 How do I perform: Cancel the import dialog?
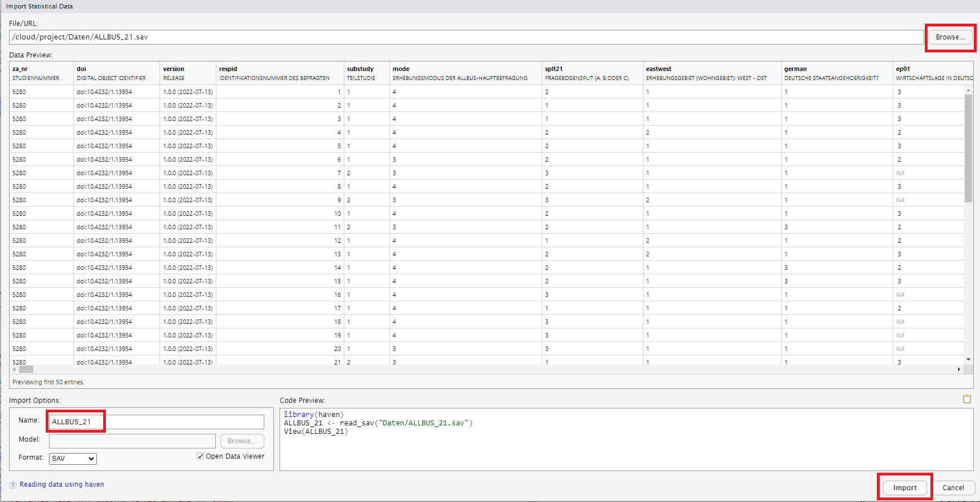tap(953, 488)
